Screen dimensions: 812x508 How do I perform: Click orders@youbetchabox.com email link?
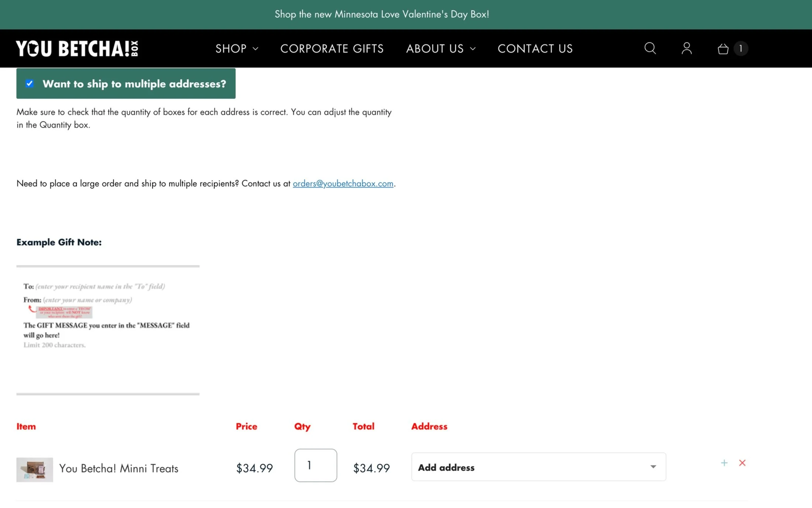pos(343,183)
